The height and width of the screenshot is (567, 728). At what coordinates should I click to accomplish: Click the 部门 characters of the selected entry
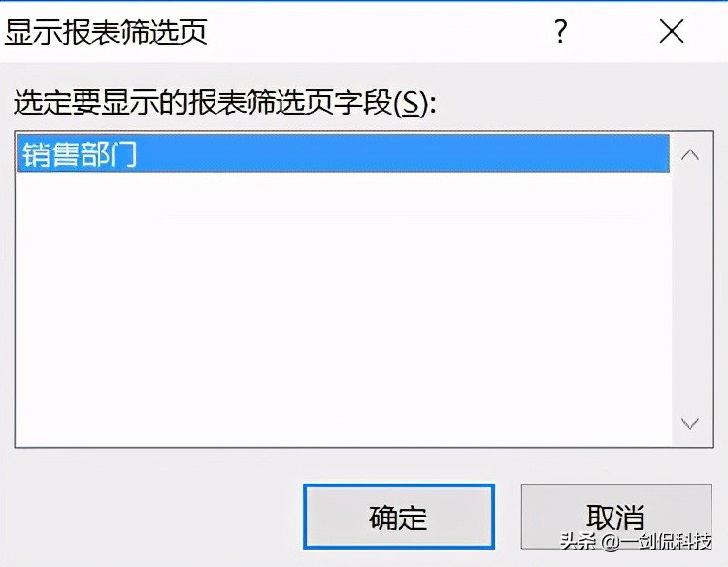(x=109, y=153)
